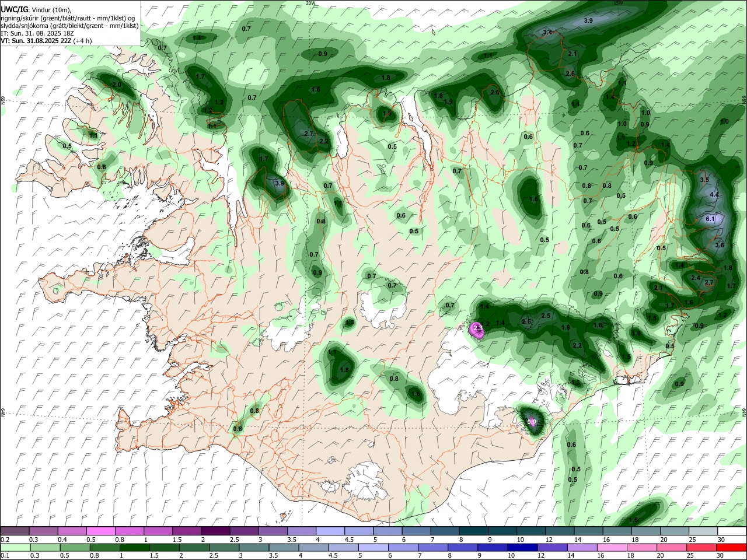The height and width of the screenshot is (560, 747).
Task: Click the VT: Sun. 31.08.2025 22Z (+4 h) line
Action: pyautogui.click(x=46, y=41)
